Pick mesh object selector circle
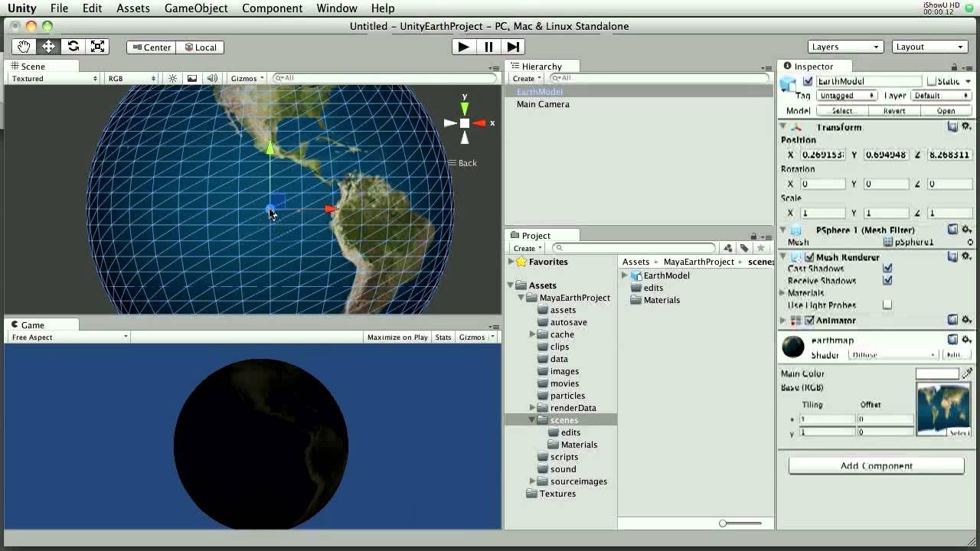This screenshot has width=980, height=551. [970, 242]
